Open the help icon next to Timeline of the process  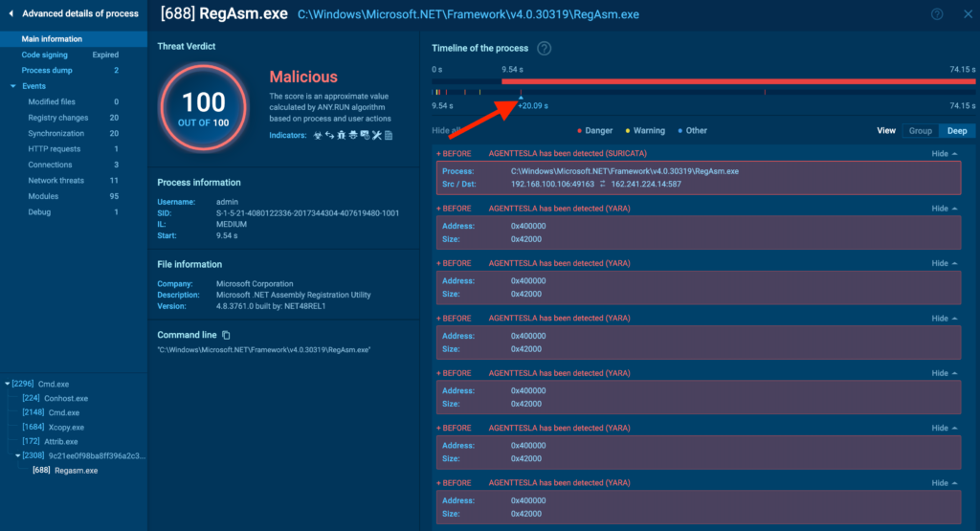click(545, 48)
